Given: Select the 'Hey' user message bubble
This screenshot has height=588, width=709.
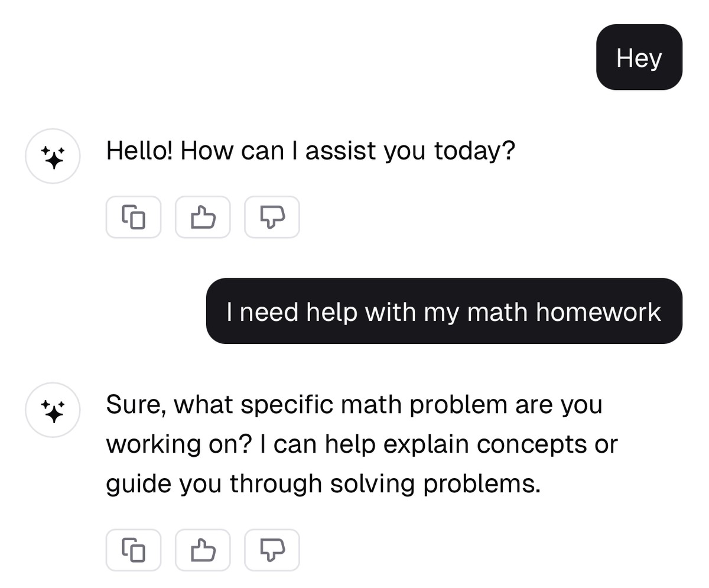Looking at the screenshot, I should (639, 57).
